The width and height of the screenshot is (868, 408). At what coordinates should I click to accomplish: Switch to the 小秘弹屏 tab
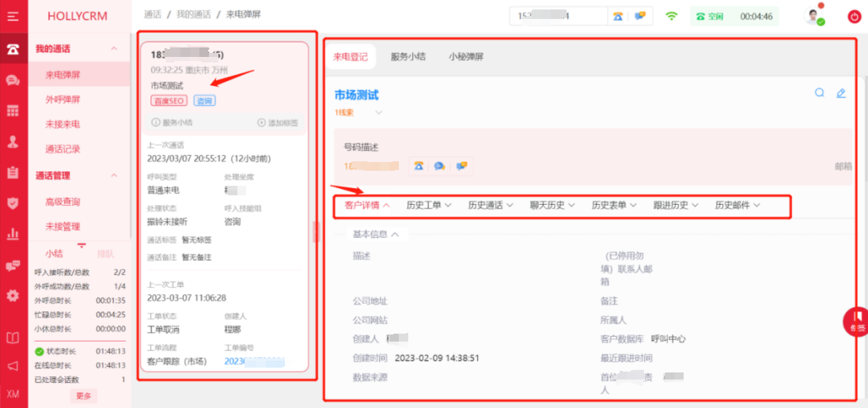click(466, 56)
